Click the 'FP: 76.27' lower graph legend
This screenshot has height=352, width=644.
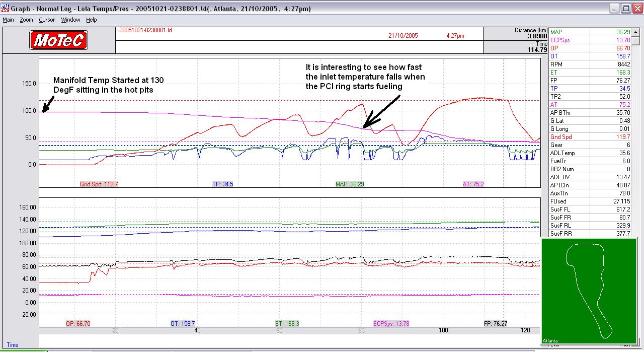coord(495,324)
